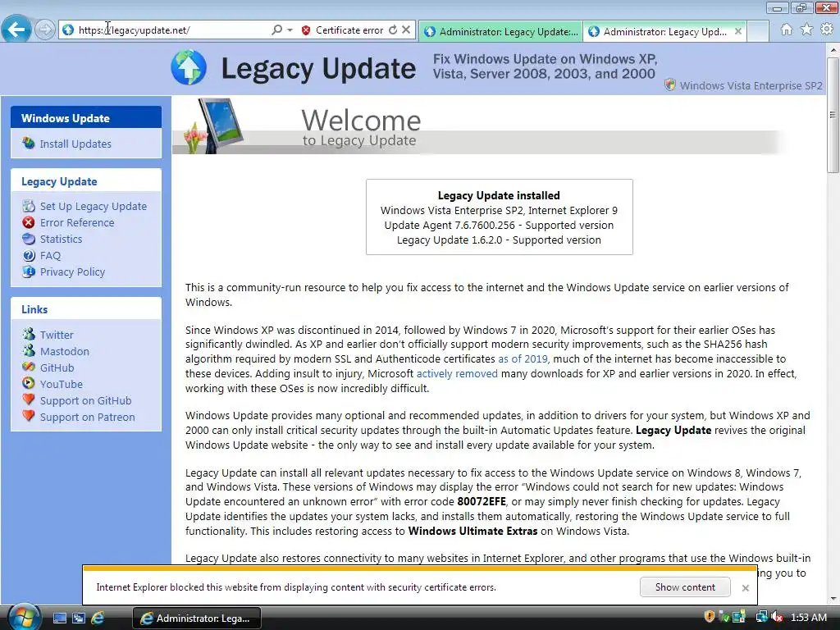840x630 pixels.
Task: Click the 1:53 AM system clock
Action: pos(809,618)
